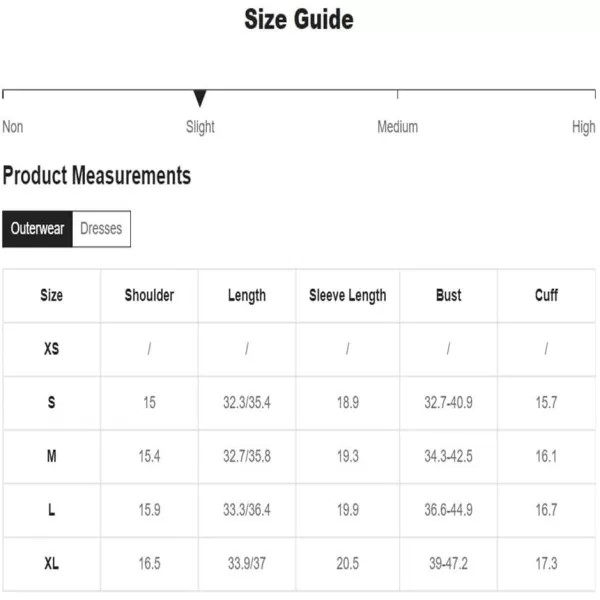
Task: Click the Cuff column header
Action: click(546, 295)
